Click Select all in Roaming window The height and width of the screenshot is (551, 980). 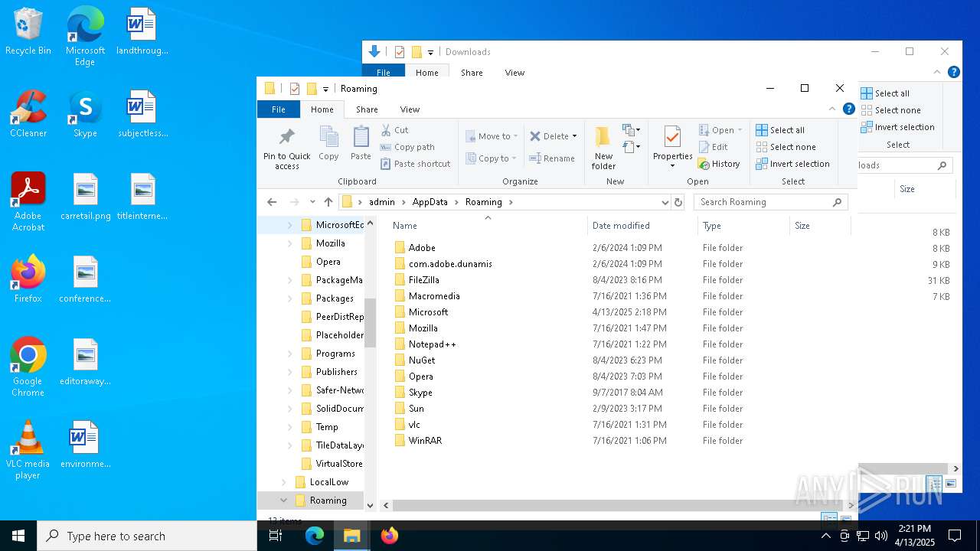[780, 130]
